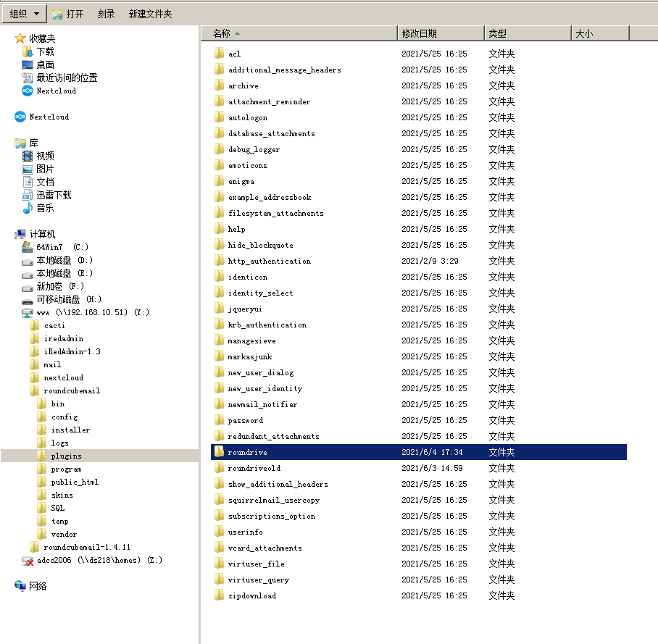Select the userinfo folder row
The height and width of the screenshot is (644, 658).
(419, 532)
